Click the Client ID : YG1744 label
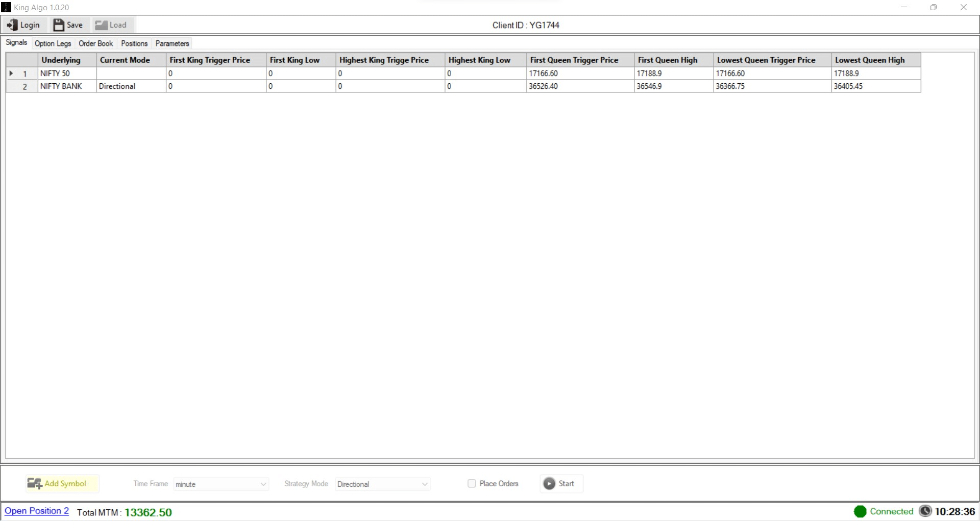 (x=526, y=25)
